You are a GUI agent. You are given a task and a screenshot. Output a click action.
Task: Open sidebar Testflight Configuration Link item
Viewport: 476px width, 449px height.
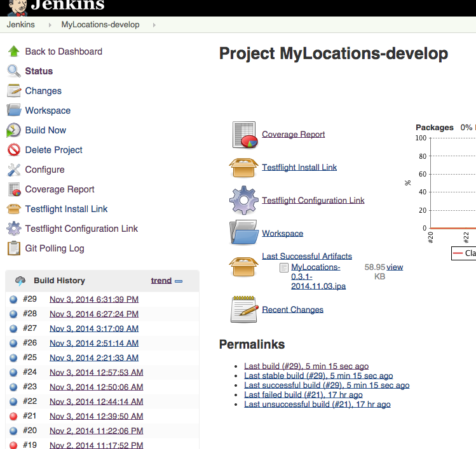tap(81, 229)
